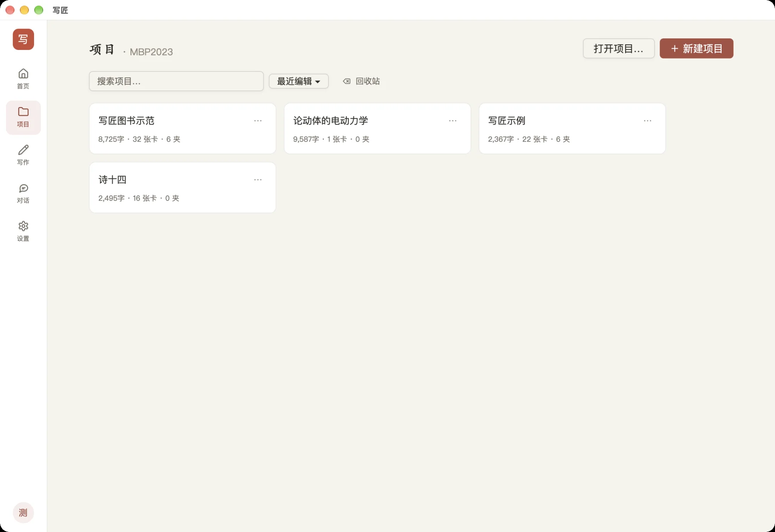Screen dimensions: 775x532
Task: Focus the 搜索项目 search field
Action: click(x=177, y=81)
